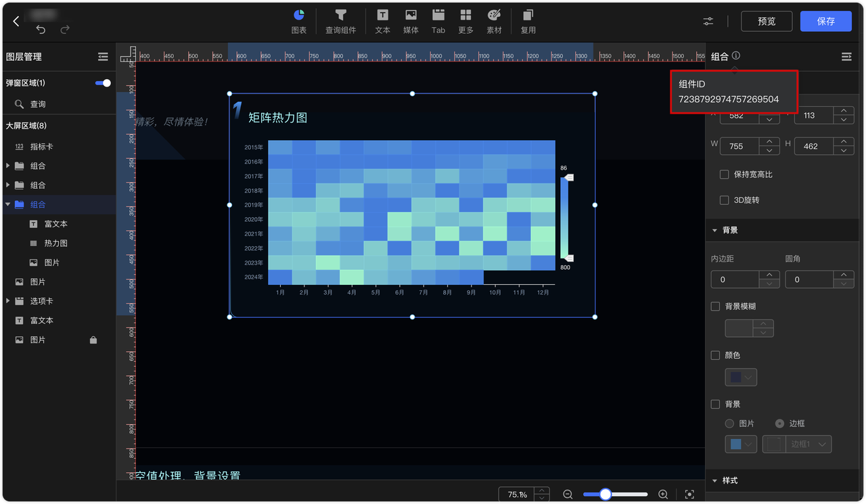This screenshot has width=866, height=504.
Task: Select the 图片 layer inside group
Action: pos(58,262)
